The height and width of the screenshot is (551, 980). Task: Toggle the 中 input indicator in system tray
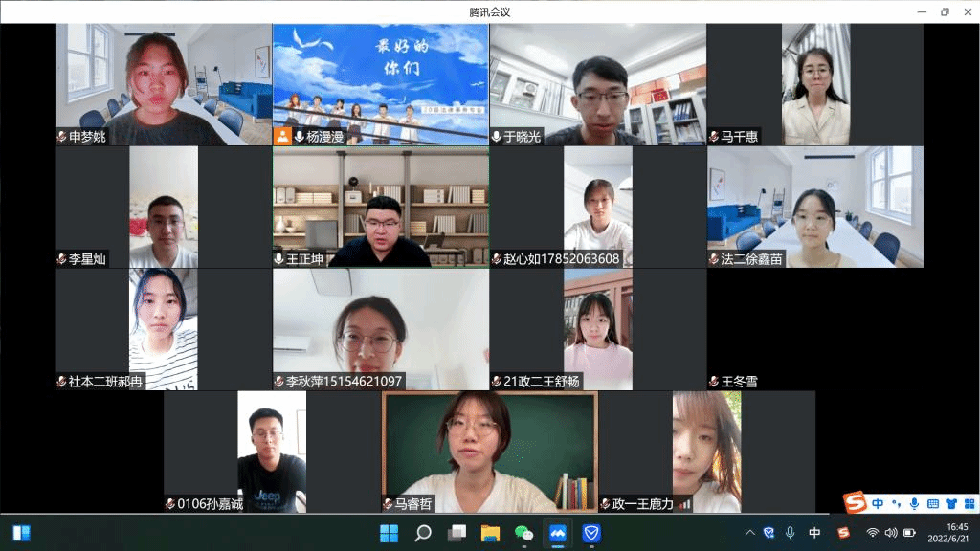pyautogui.click(x=814, y=533)
